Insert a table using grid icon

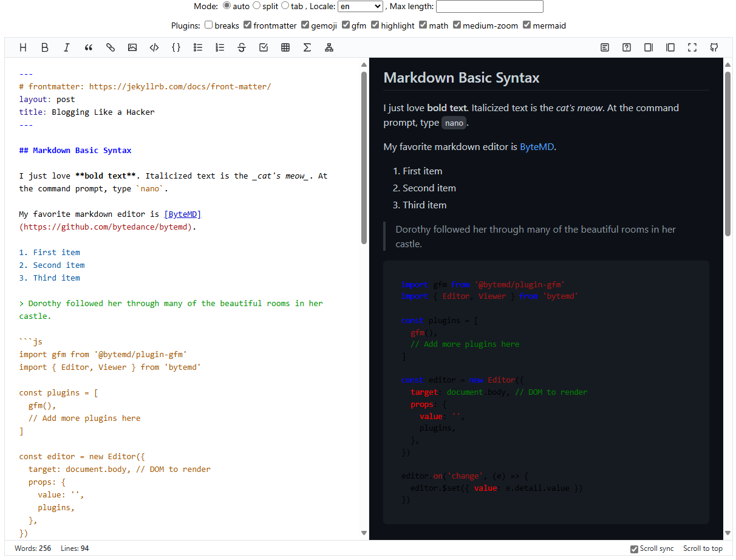285,47
